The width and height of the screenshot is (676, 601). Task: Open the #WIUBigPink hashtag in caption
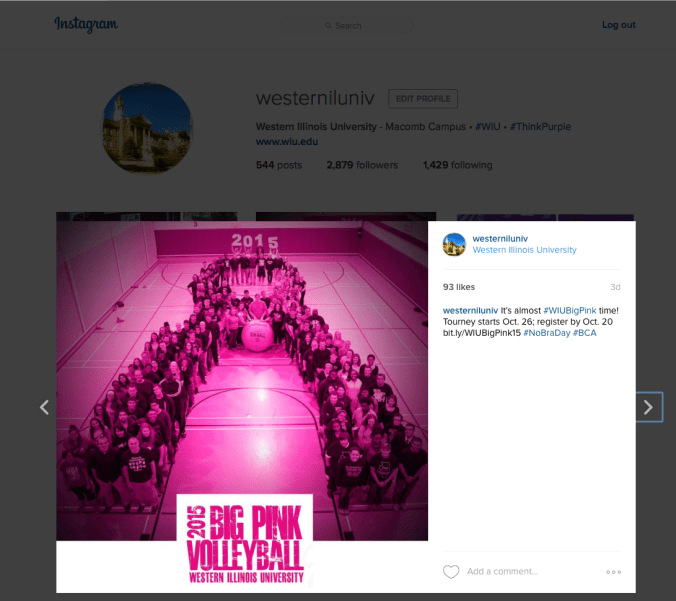pos(570,310)
